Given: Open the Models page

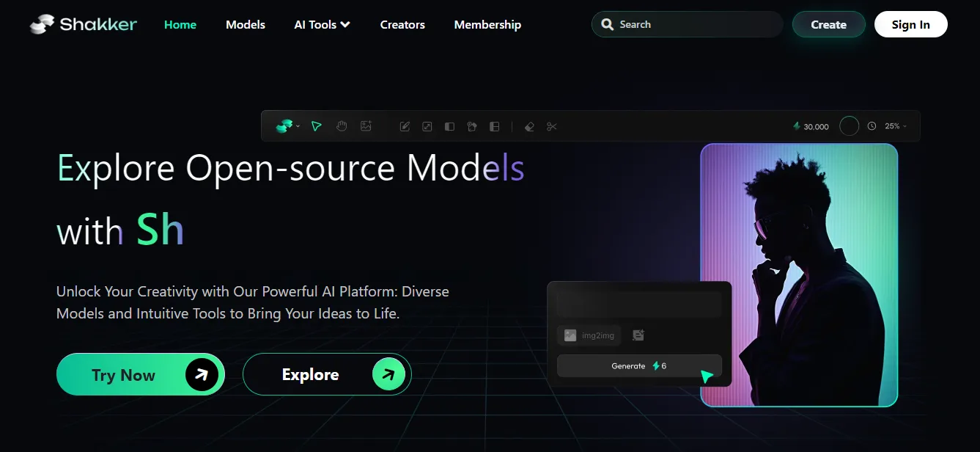Looking at the screenshot, I should coord(246,24).
